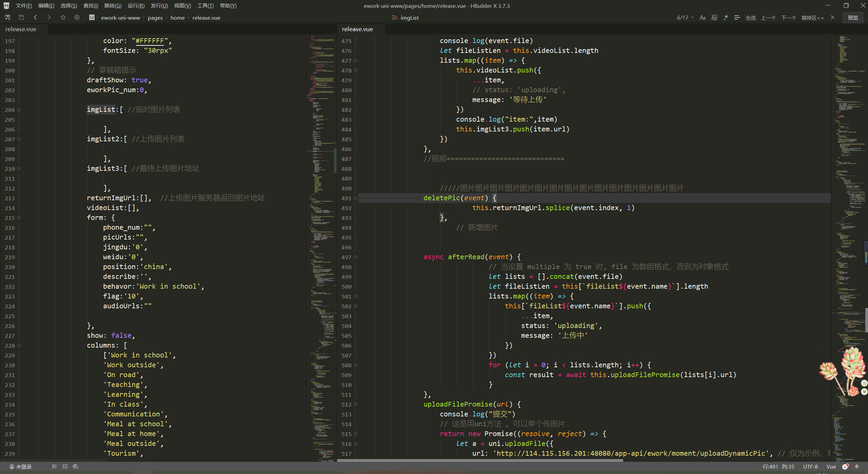Collapse the form block at line 215

19,218
